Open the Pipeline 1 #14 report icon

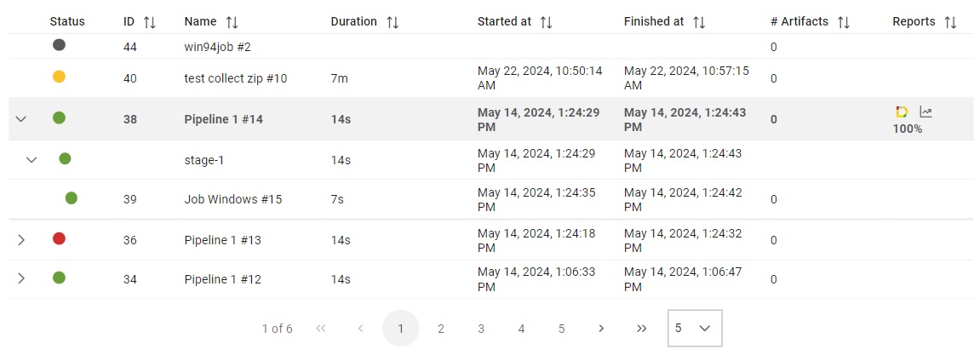pos(902,112)
